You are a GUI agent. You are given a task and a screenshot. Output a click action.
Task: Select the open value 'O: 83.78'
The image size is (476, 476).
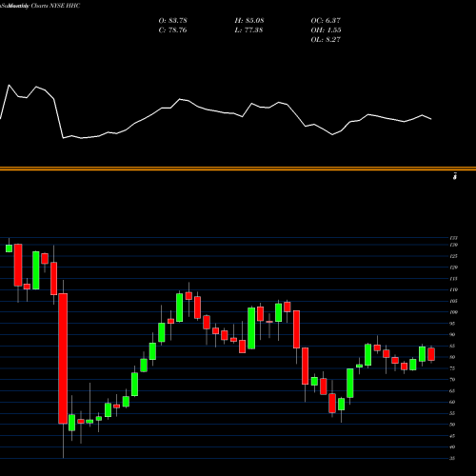(x=172, y=21)
